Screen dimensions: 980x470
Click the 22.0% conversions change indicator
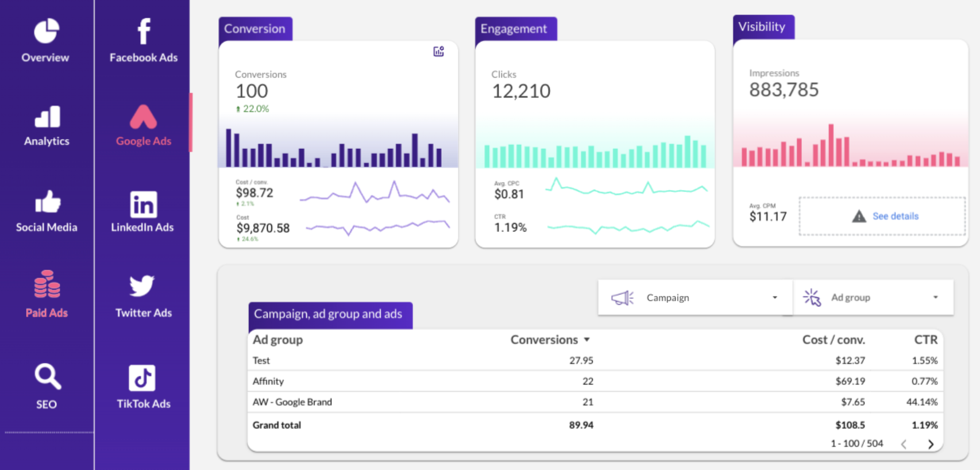[252, 109]
